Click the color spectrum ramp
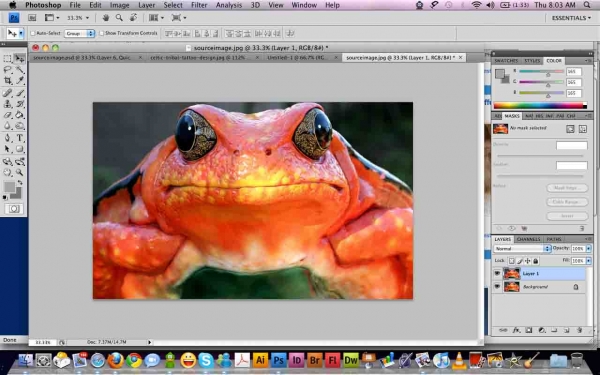The width and height of the screenshot is (600, 375). (540, 106)
